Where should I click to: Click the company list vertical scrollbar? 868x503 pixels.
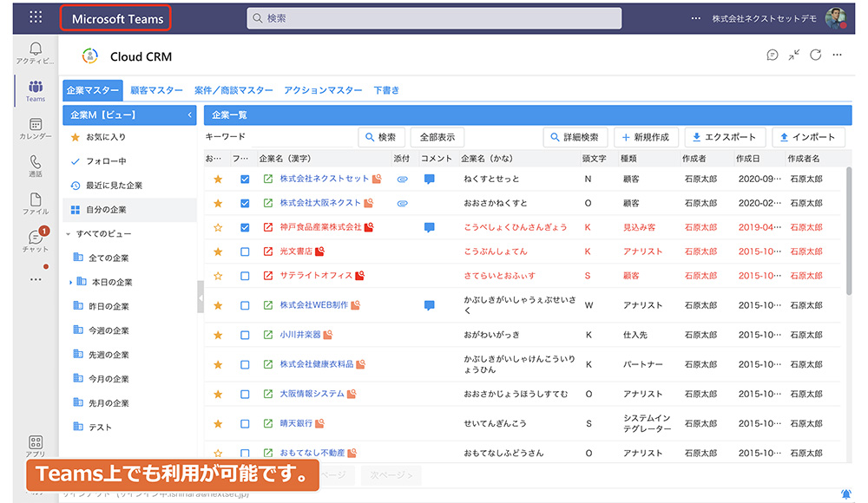(x=849, y=230)
